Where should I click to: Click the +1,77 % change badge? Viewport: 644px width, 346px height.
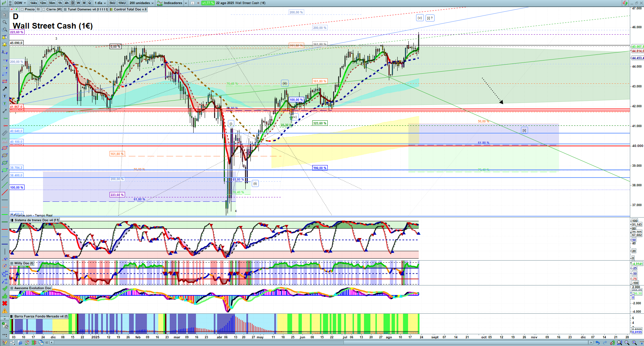(208, 3)
